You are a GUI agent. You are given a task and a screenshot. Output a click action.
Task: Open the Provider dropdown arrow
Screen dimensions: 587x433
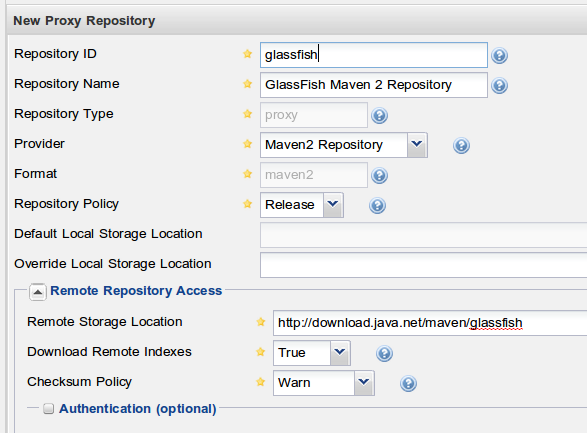pyautogui.click(x=417, y=144)
